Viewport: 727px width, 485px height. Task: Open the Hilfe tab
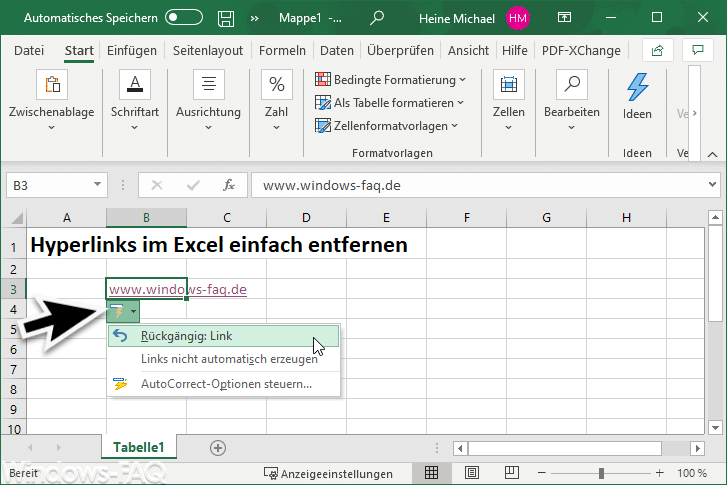click(515, 50)
